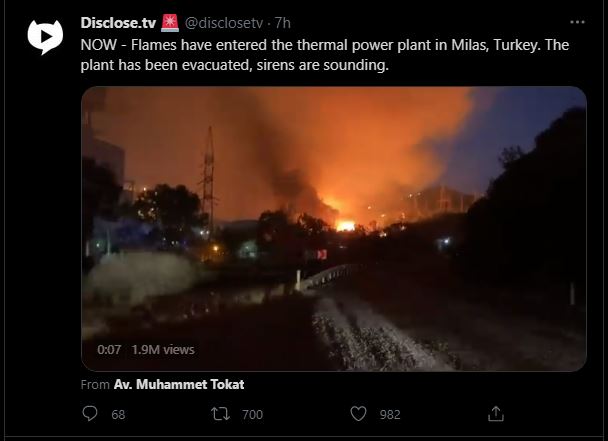The width and height of the screenshot is (608, 441).
Task: Open the Disclose.tv profile avatar
Action: point(45,37)
